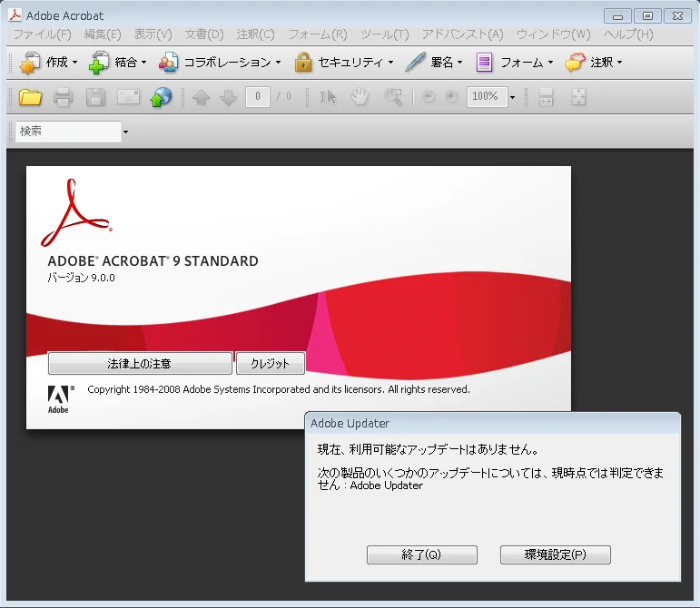
Task: Click the version text バージョン 9.0.0
Action: click(81, 278)
